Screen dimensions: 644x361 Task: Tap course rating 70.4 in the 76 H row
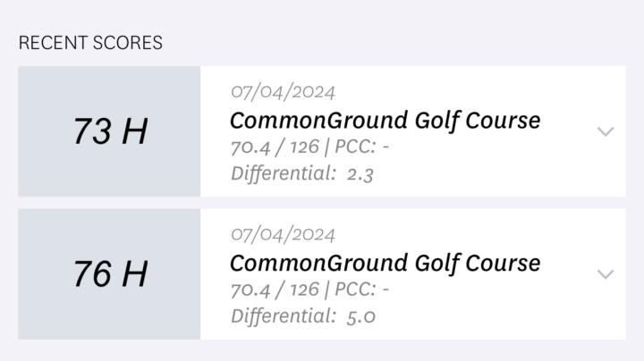252,290
